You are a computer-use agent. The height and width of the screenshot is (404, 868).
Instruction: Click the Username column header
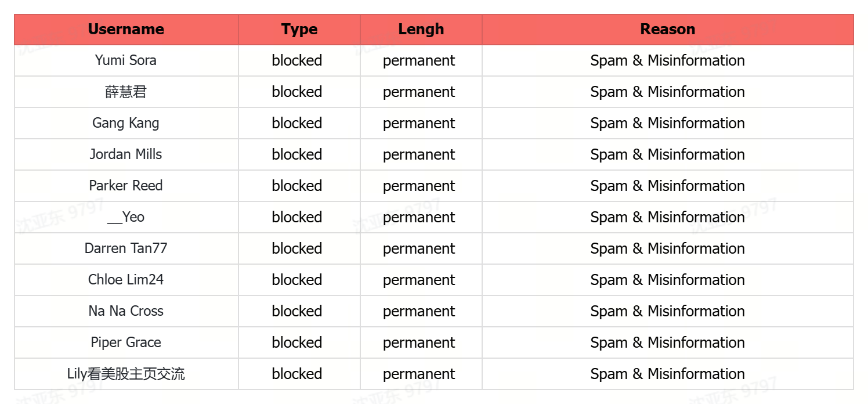[126, 29]
